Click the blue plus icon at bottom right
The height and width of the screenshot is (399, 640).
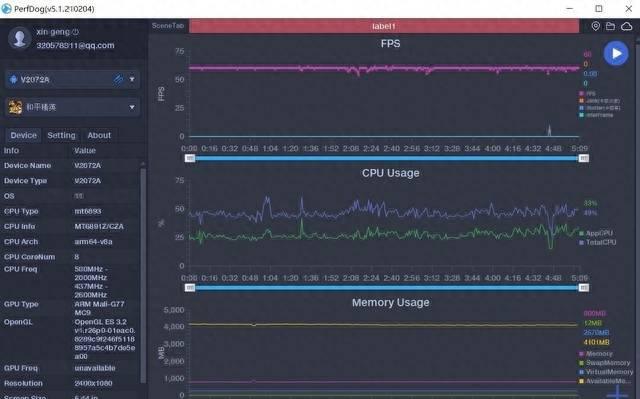pos(618,392)
